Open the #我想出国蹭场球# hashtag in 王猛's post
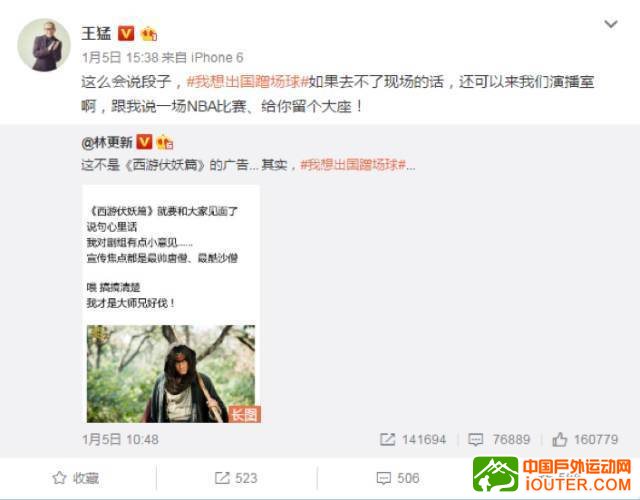Viewport: 640px width, 500px height. click(247, 82)
